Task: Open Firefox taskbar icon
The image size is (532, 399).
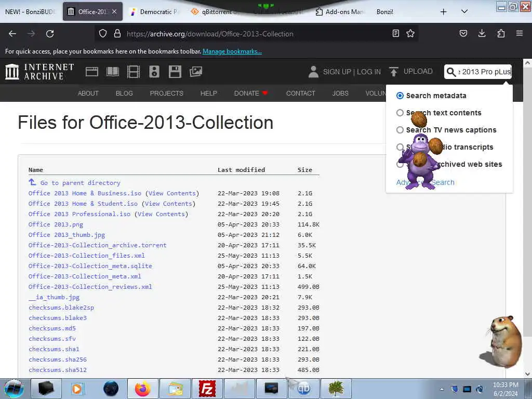Action: pyautogui.click(x=143, y=389)
